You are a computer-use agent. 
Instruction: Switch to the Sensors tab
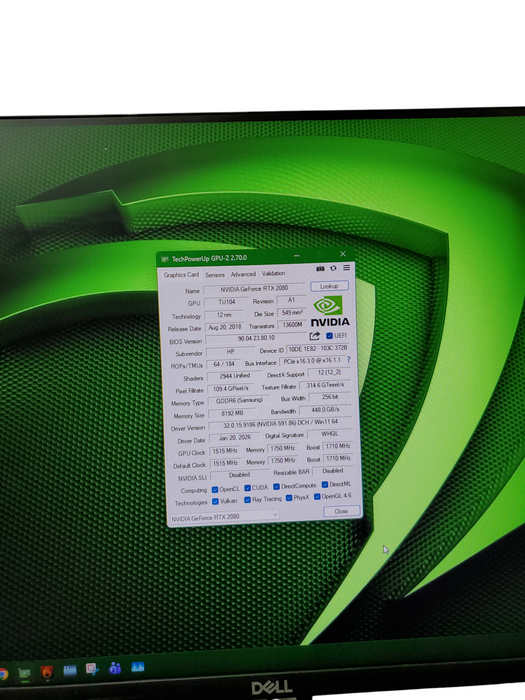click(215, 275)
